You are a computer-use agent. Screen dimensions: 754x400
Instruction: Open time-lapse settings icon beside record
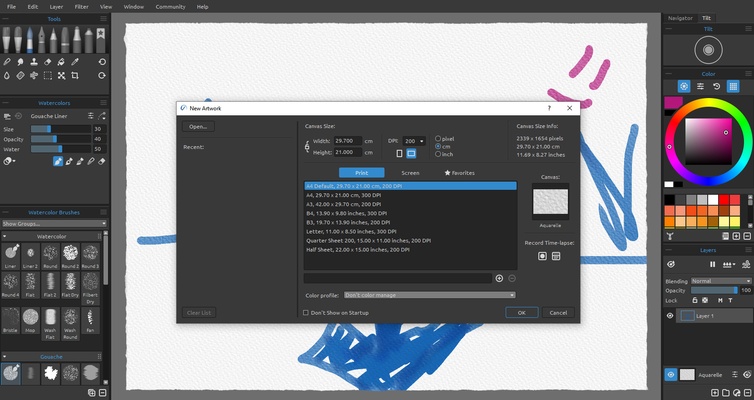[556, 256]
